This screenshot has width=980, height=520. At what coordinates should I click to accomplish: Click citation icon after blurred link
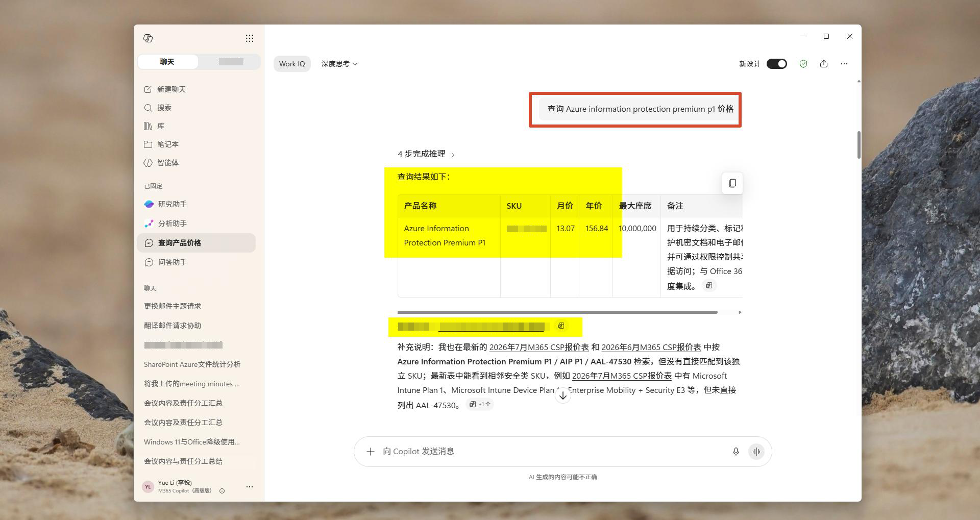[561, 326]
